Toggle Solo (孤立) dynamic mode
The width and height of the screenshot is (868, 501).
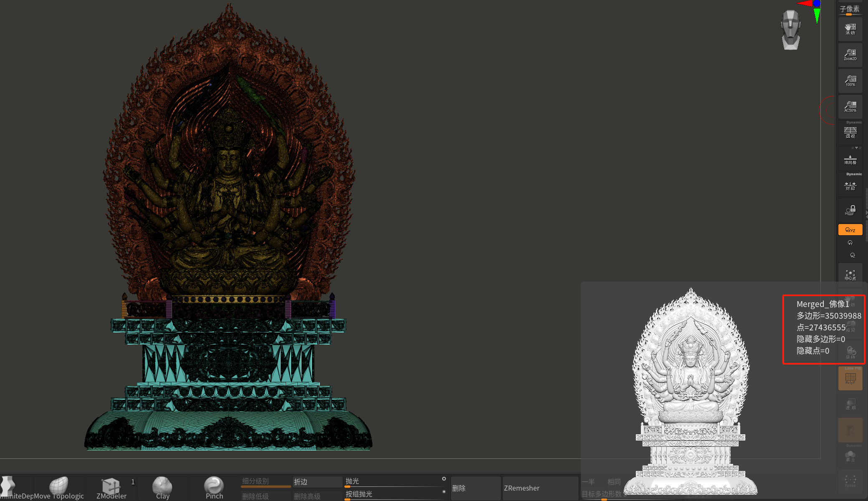pyautogui.click(x=850, y=456)
